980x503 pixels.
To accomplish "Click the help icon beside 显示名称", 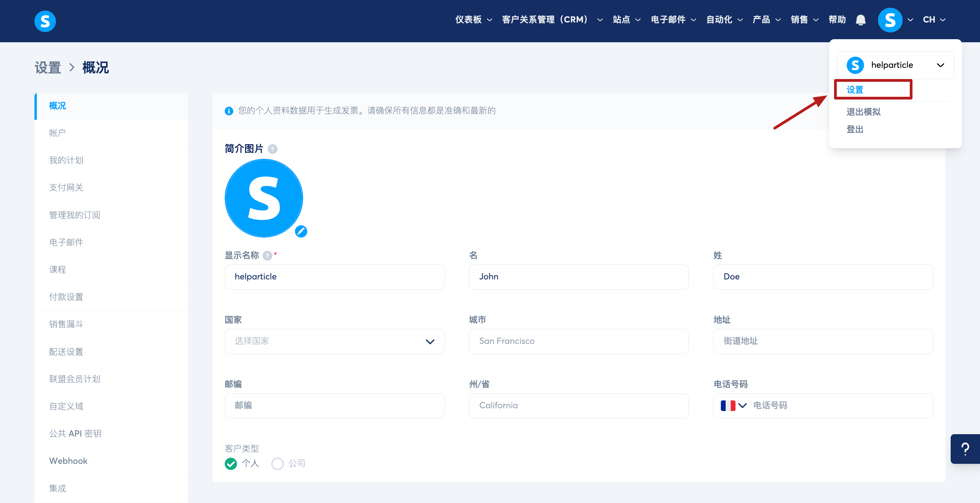I will pyautogui.click(x=267, y=256).
